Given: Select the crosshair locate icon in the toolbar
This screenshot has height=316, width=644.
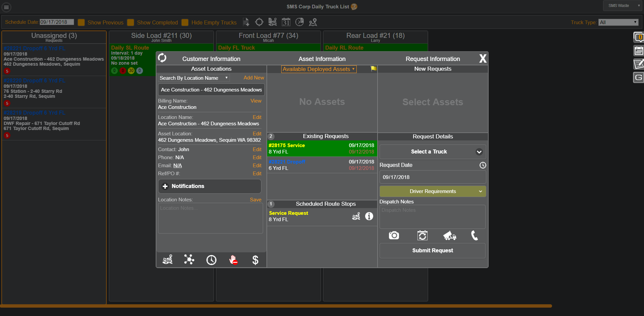Looking at the screenshot, I should click(259, 22).
